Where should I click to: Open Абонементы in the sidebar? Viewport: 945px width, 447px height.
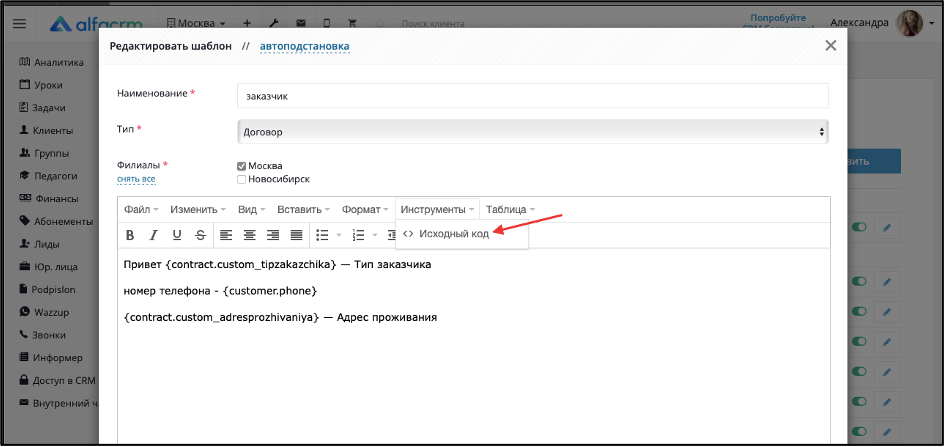tap(57, 221)
